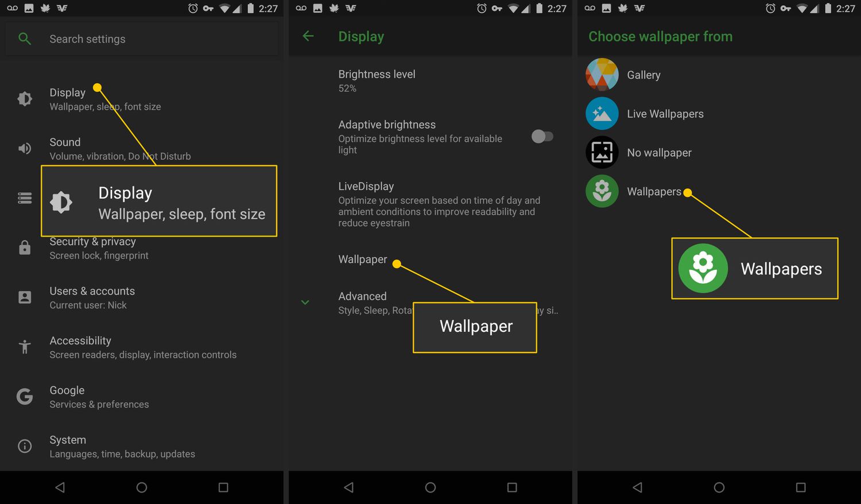Go back using the Display back arrow
The image size is (861, 504).
pos(308,36)
